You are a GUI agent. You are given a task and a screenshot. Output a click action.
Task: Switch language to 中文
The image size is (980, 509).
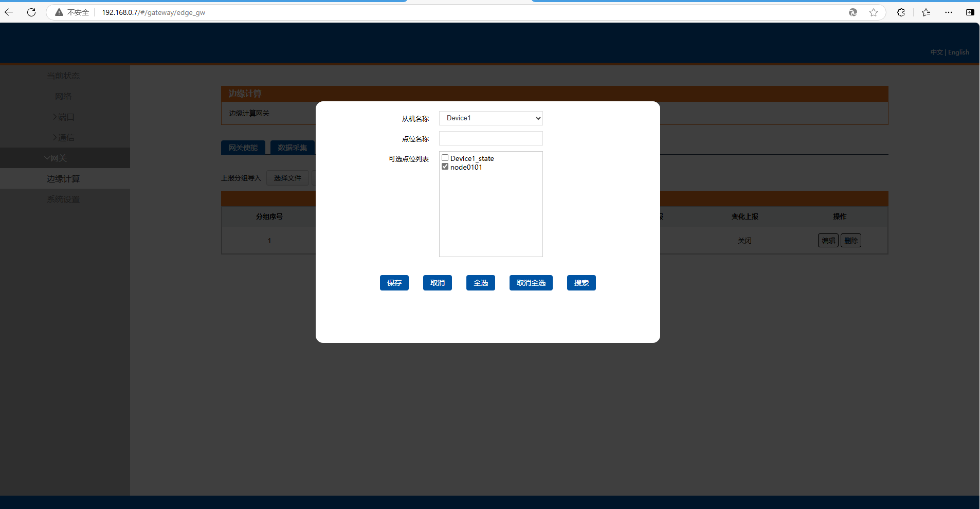(x=936, y=52)
